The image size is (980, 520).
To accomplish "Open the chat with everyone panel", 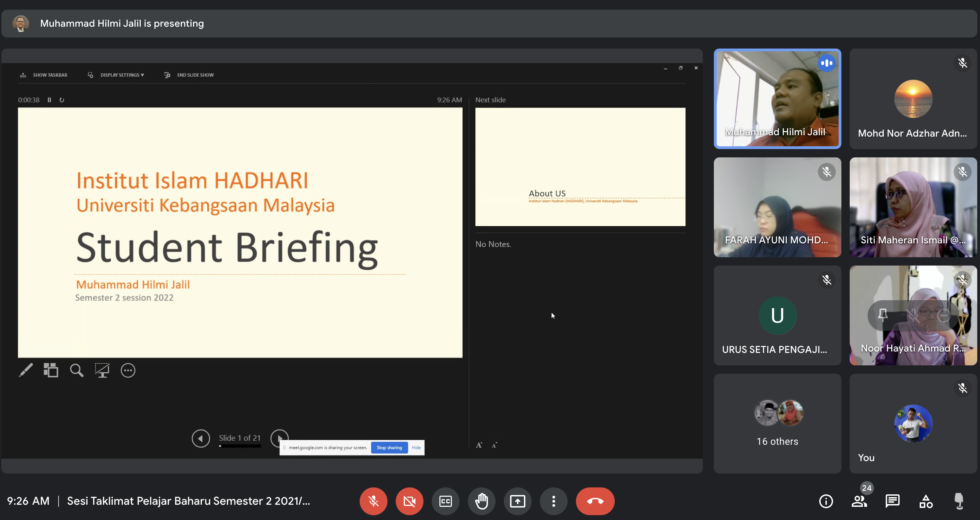I will tap(892, 501).
